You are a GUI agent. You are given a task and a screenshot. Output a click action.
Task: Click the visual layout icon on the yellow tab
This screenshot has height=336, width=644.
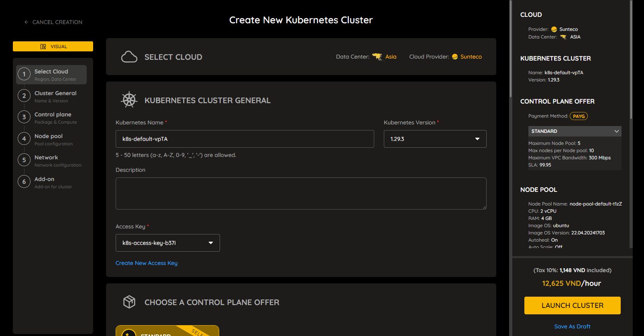(43, 47)
